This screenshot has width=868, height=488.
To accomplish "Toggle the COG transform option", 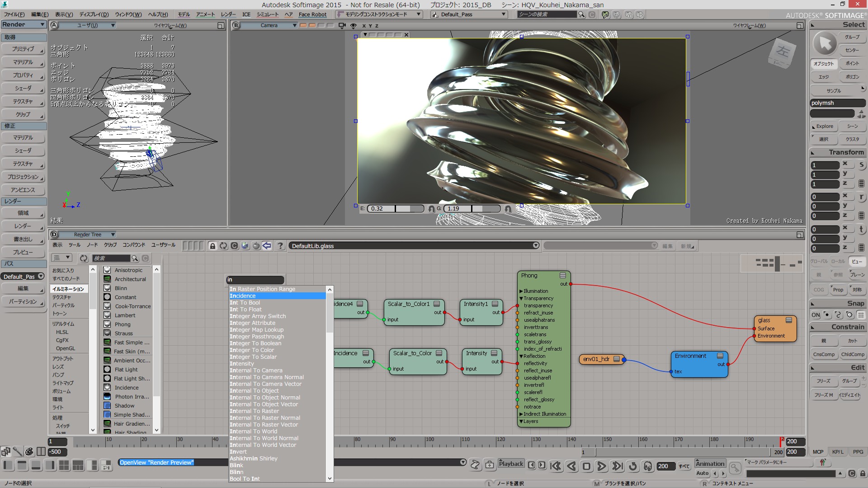I will (819, 290).
